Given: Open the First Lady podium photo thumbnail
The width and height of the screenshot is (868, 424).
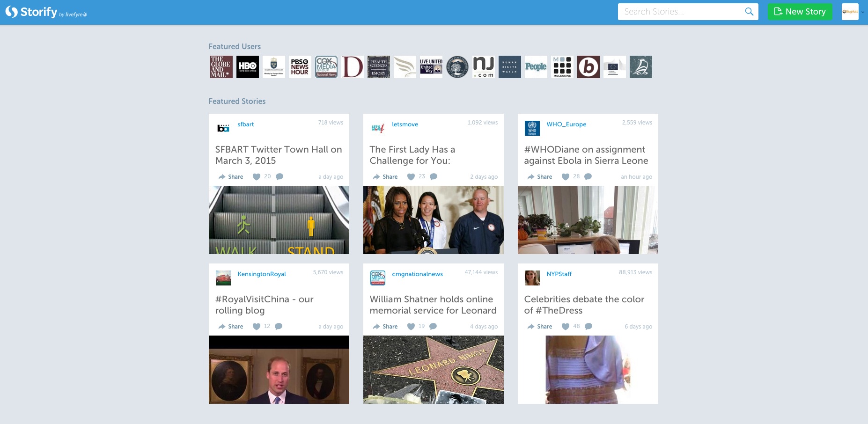Looking at the screenshot, I should tap(434, 220).
